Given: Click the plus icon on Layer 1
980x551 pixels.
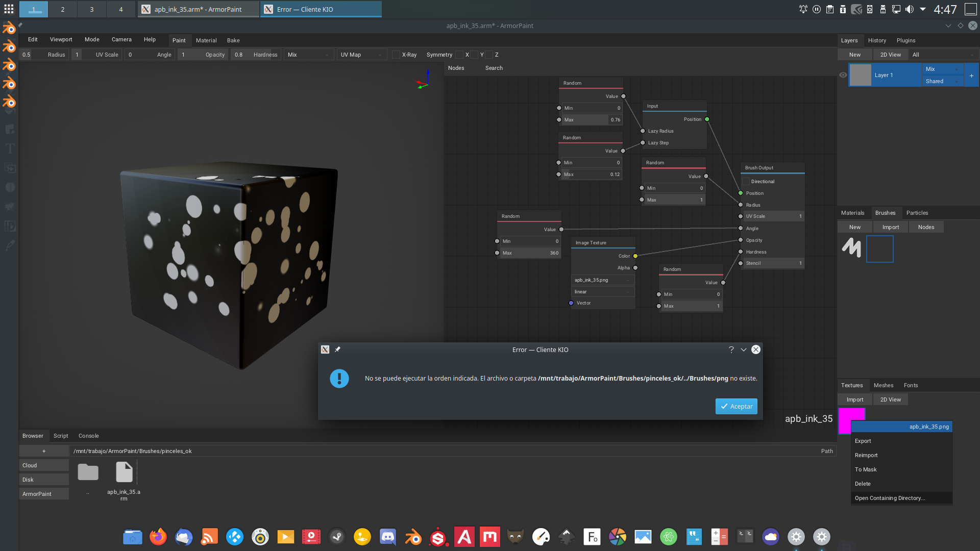Looking at the screenshot, I should 971,76.
